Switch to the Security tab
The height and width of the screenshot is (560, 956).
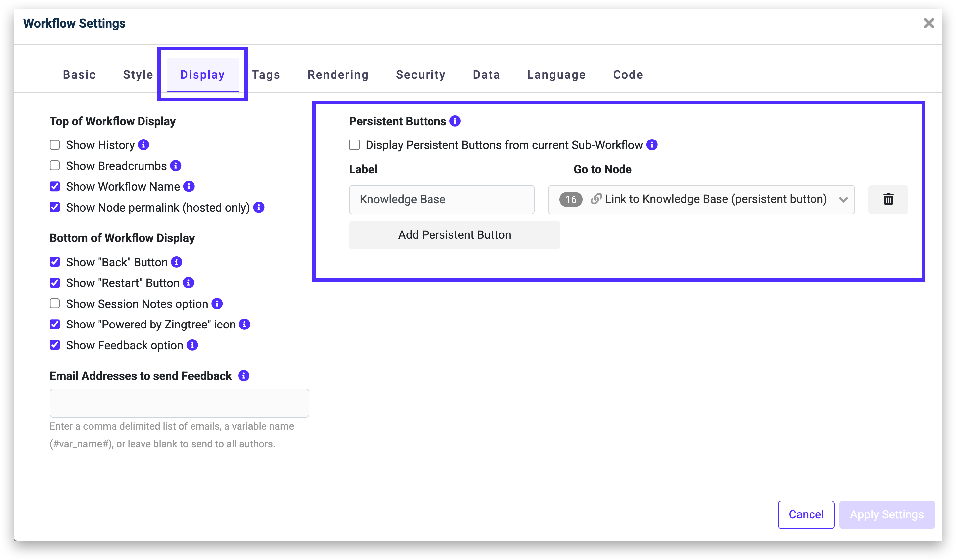[420, 75]
